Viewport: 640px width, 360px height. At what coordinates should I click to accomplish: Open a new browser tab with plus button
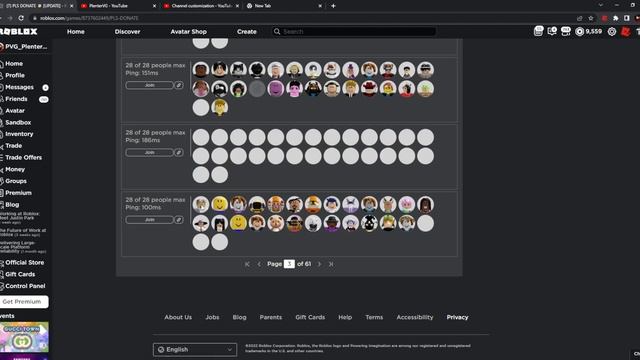point(333,6)
